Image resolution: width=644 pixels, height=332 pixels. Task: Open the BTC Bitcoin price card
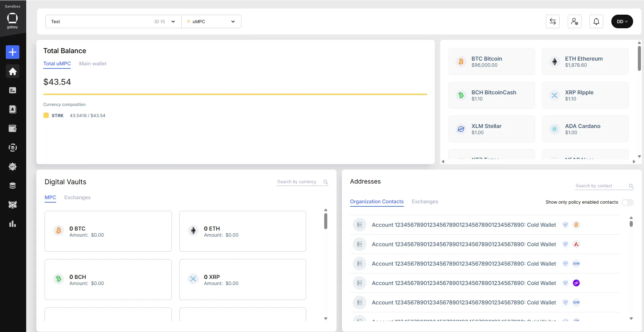(492, 61)
